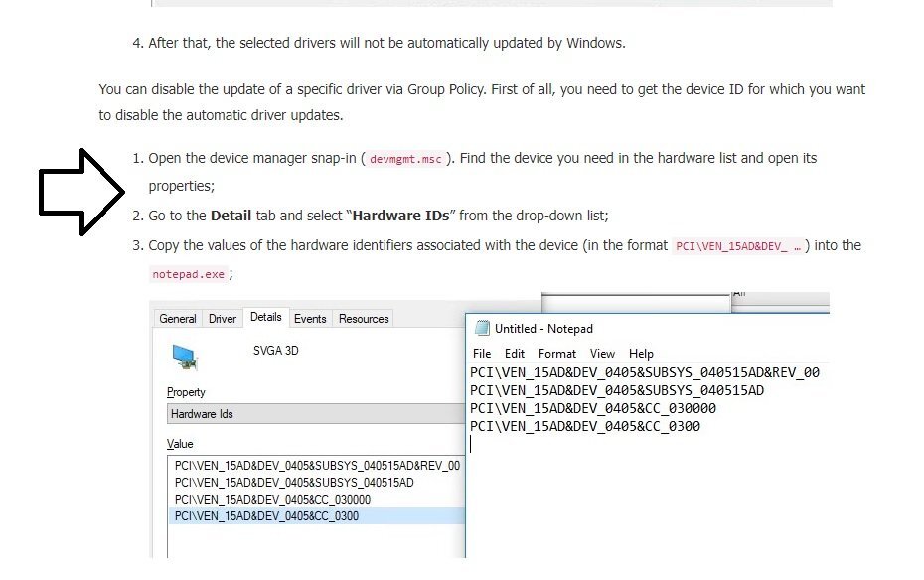This screenshot has height=580, width=924.
Task: Click Notepad line ending SUBSYS_040515AD
Action: [617, 390]
